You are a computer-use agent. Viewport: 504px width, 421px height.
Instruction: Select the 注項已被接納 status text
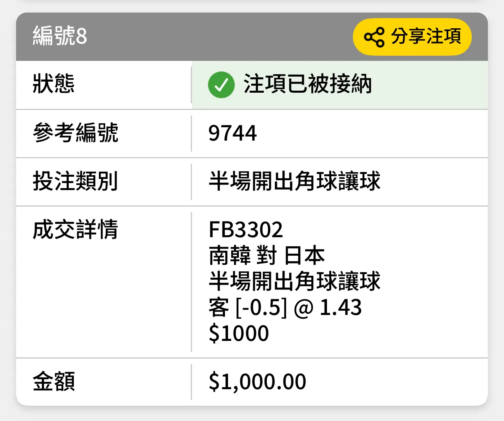[x=307, y=84]
